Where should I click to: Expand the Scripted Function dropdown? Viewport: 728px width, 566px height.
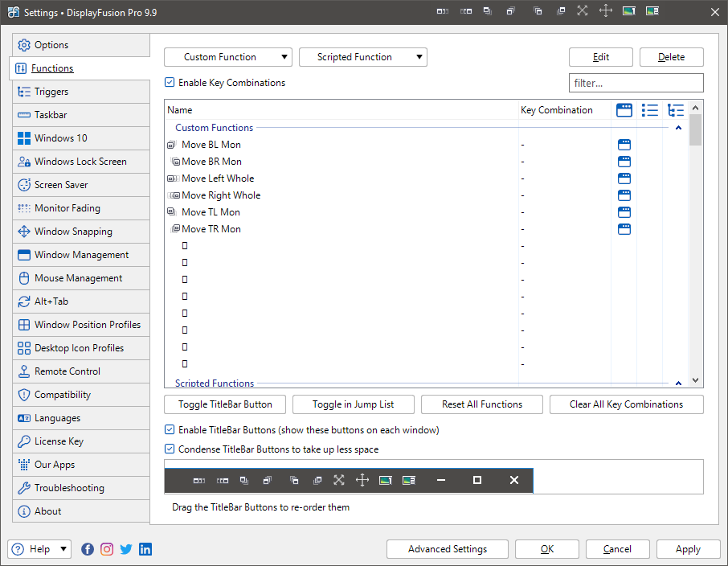pyautogui.click(x=362, y=57)
